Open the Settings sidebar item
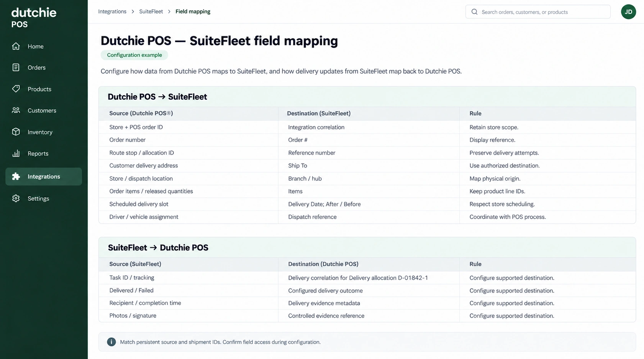Viewport: 644px width, 359px height. [44, 198]
